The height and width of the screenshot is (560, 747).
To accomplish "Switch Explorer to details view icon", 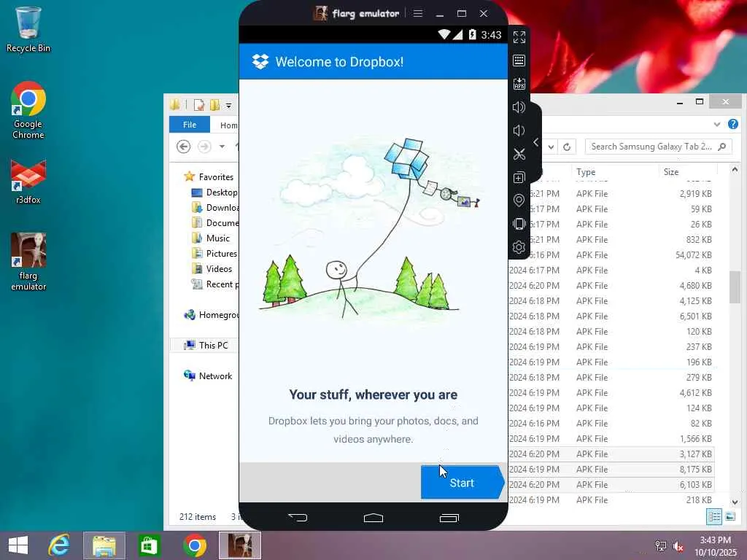I will click(x=713, y=517).
